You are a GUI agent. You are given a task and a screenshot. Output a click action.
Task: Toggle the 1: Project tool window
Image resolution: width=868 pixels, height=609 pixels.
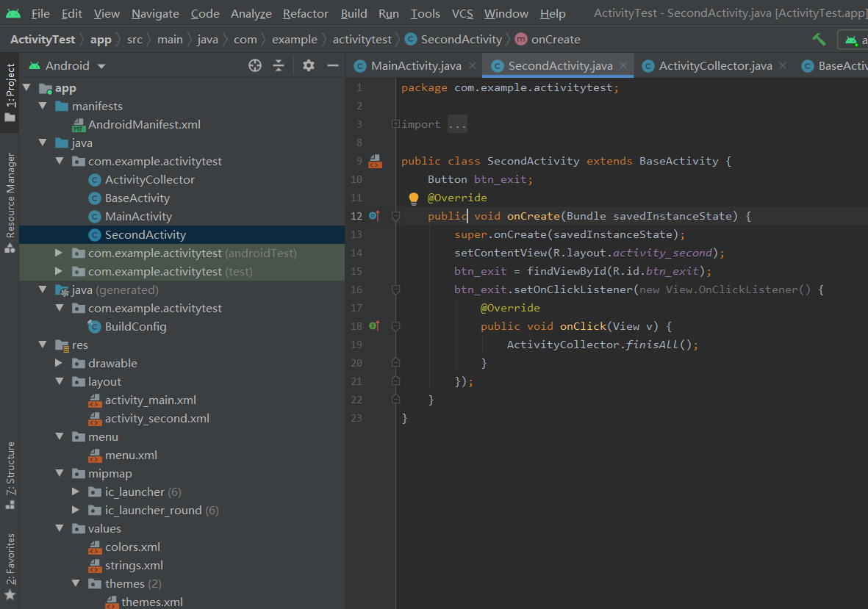10,93
